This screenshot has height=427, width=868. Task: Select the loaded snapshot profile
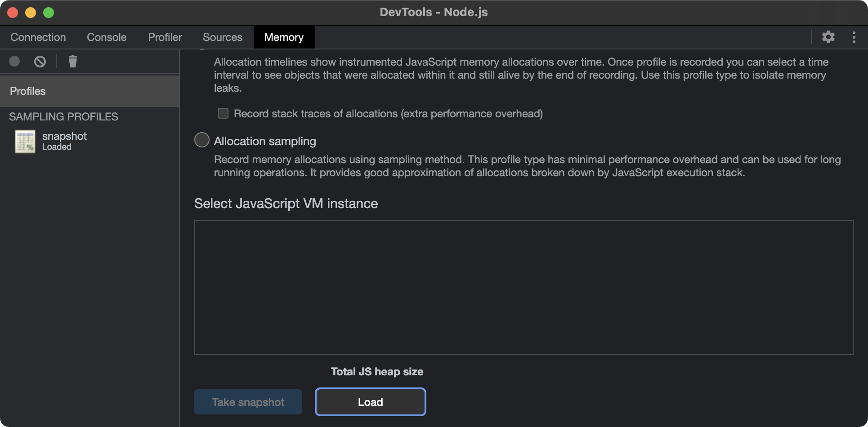(64, 141)
